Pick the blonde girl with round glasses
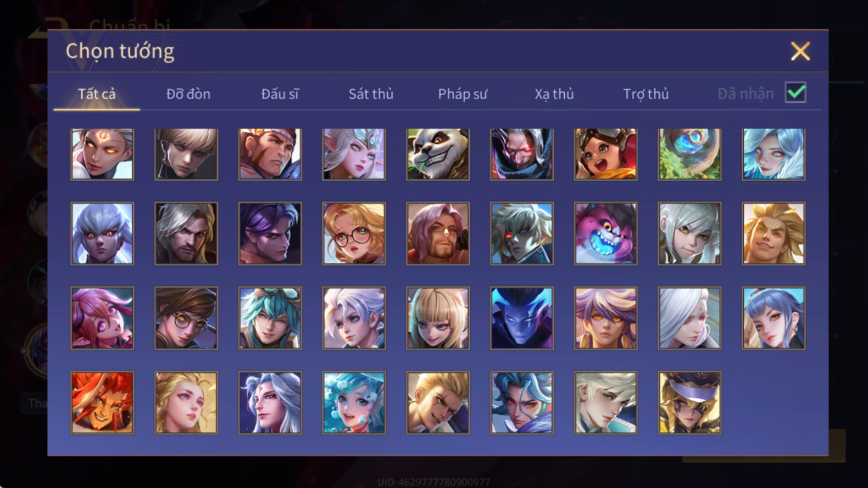868x488 pixels. point(354,234)
